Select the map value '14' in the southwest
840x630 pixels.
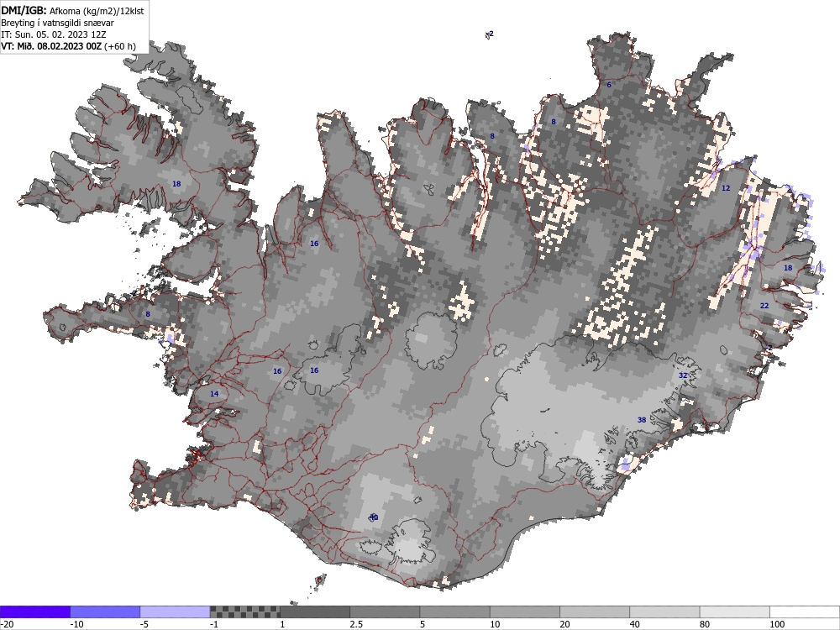tap(214, 394)
